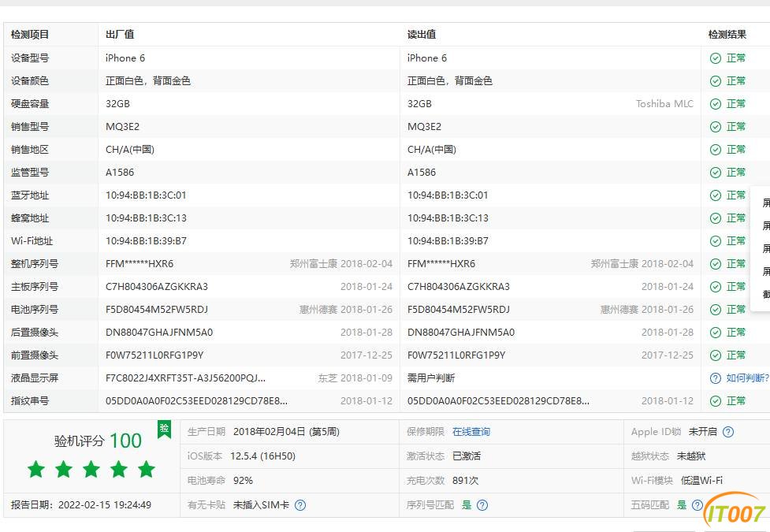Click A1586 in the 读出值 column
Screen dimensions: 770x532
tap(422, 173)
